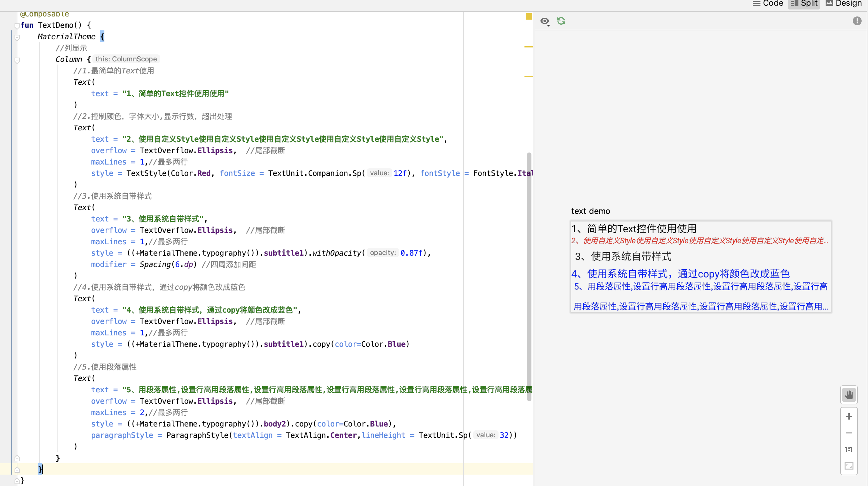Select the red italic text in preview
This screenshot has width=868, height=486.
[x=699, y=241]
